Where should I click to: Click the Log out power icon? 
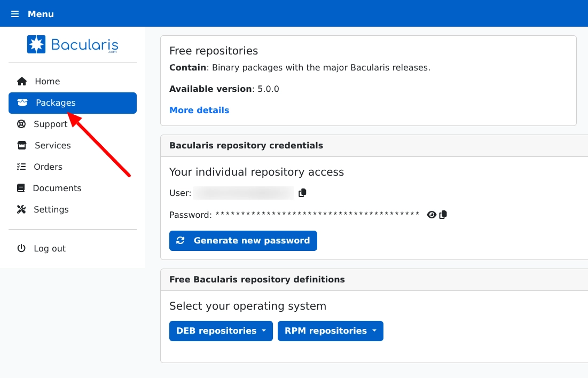point(22,248)
